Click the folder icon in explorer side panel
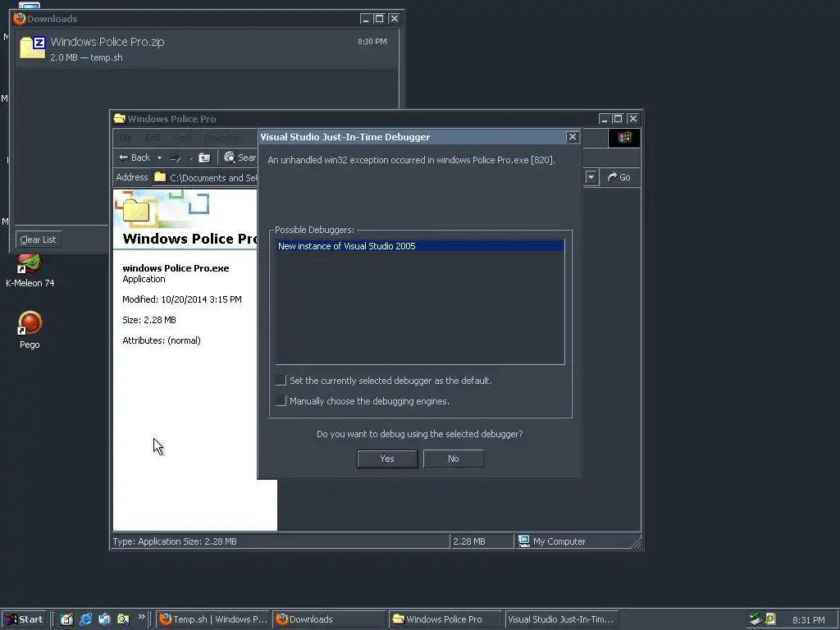This screenshot has height=630, width=840. point(136,211)
